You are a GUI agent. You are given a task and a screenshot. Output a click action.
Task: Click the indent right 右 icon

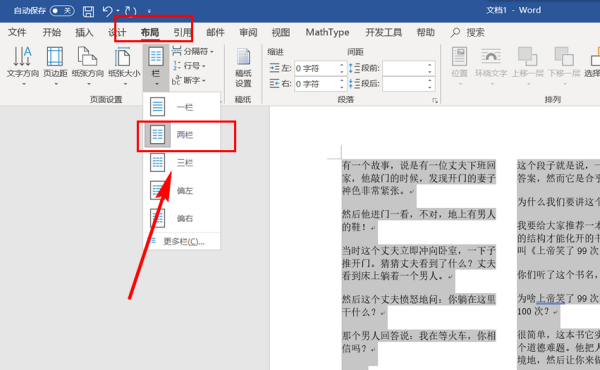(274, 83)
